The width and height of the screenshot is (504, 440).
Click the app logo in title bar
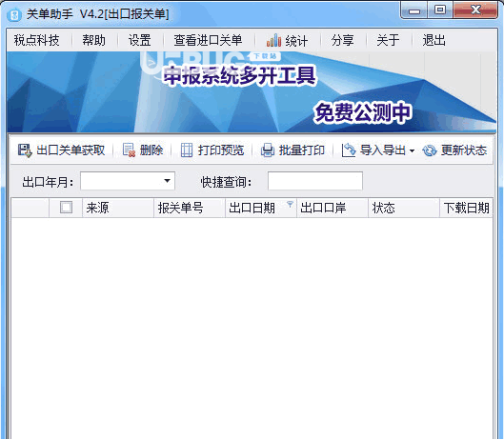click(14, 14)
